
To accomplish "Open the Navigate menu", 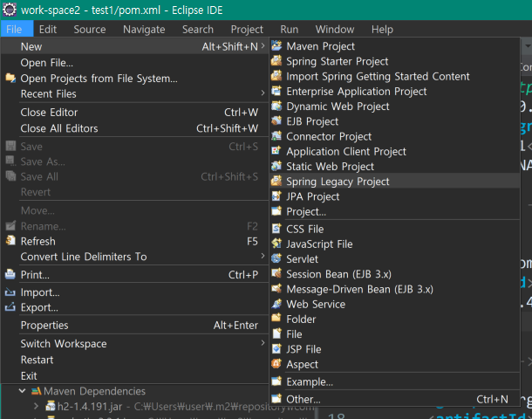I will (144, 29).
